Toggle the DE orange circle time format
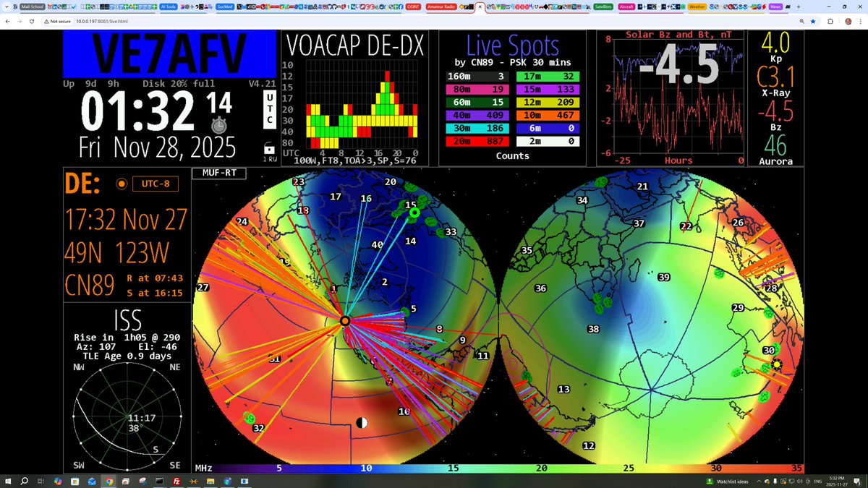The image size is (868, 488). 122,184
